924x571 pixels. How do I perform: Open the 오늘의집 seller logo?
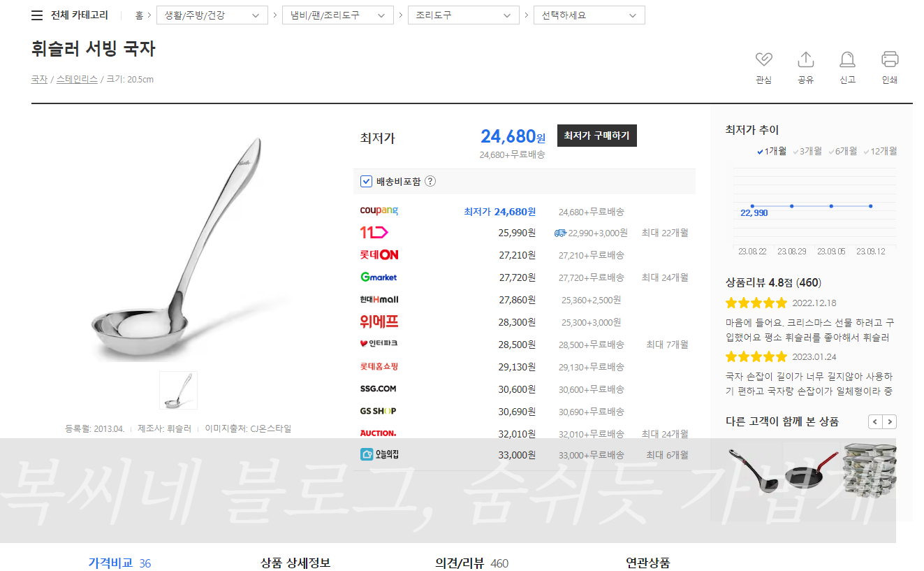point(379,455)
